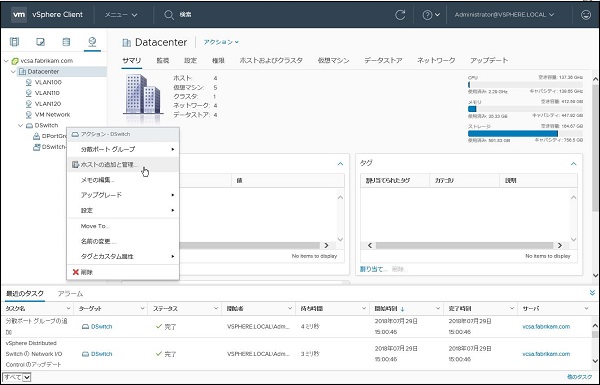Choose メモの編集 from context menu
Screen dimensions: 600x385
coord(123,180)
